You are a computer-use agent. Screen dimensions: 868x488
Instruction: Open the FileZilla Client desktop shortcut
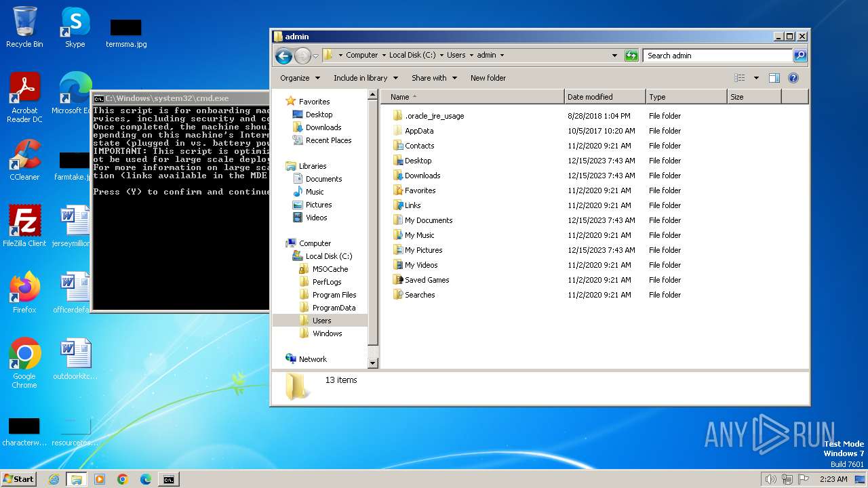24,226
